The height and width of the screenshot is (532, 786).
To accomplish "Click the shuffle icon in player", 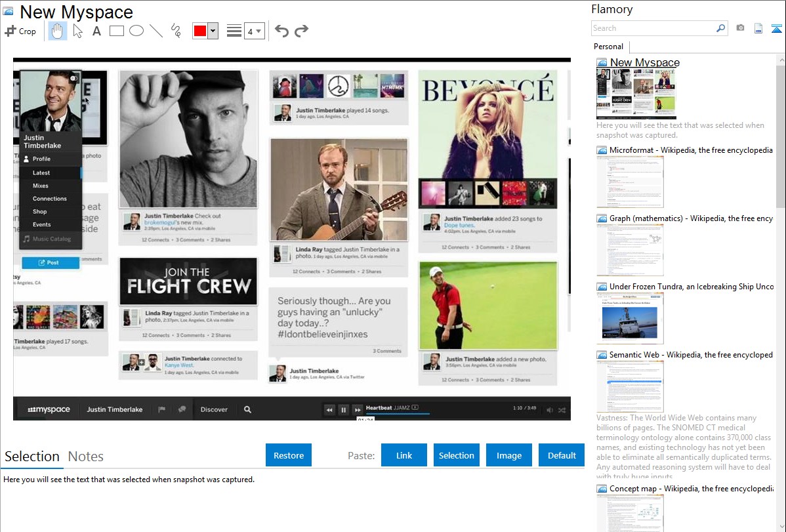I will [x=562, y=409].
